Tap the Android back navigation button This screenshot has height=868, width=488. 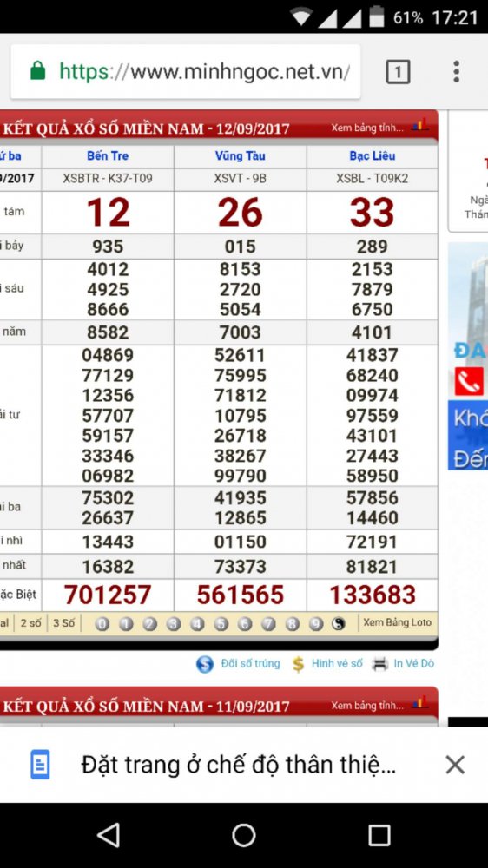[x=108, y=835]
